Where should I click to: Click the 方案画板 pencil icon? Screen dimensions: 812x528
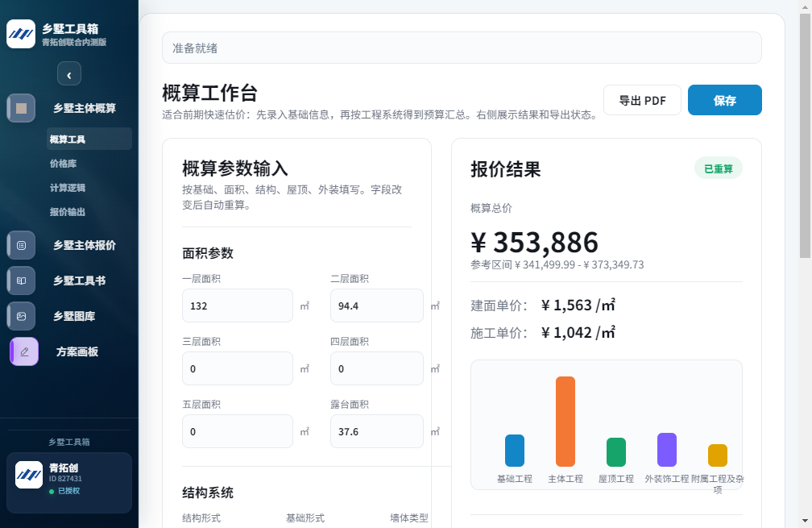[x=24, y=351]
